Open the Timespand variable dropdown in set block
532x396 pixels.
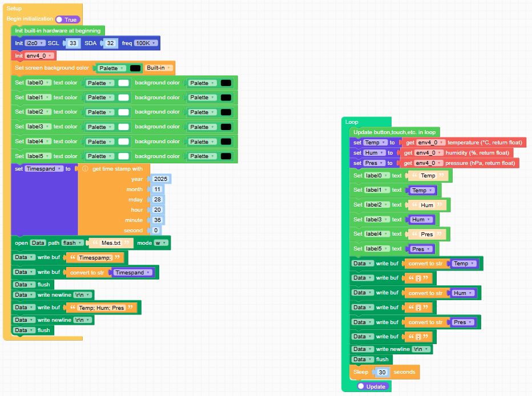tap(44, 169)
